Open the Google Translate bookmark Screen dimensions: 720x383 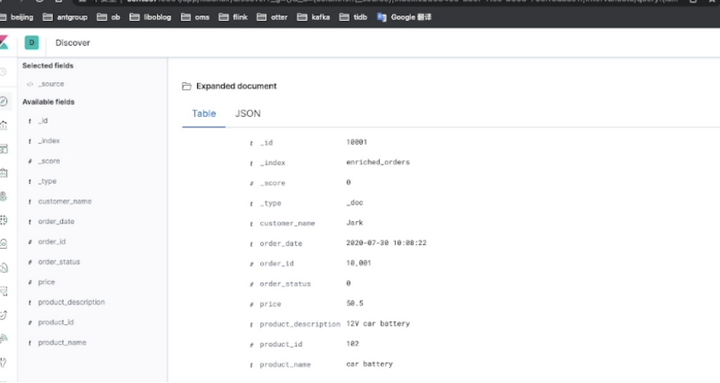[404, 17]
